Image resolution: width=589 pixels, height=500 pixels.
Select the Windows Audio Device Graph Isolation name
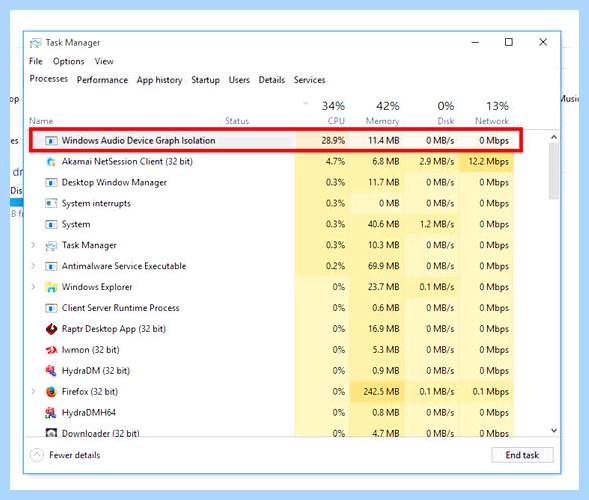(x=139, y=140)
